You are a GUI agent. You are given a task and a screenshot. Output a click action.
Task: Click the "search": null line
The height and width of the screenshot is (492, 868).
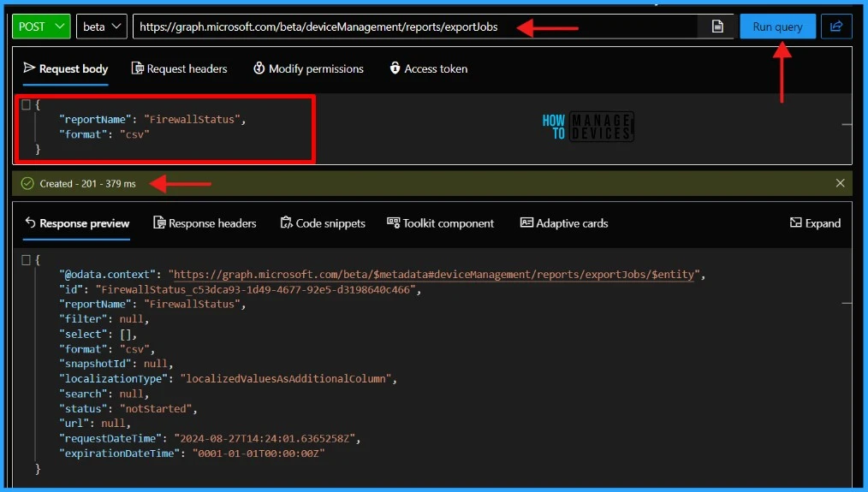[x=104, y=394]
